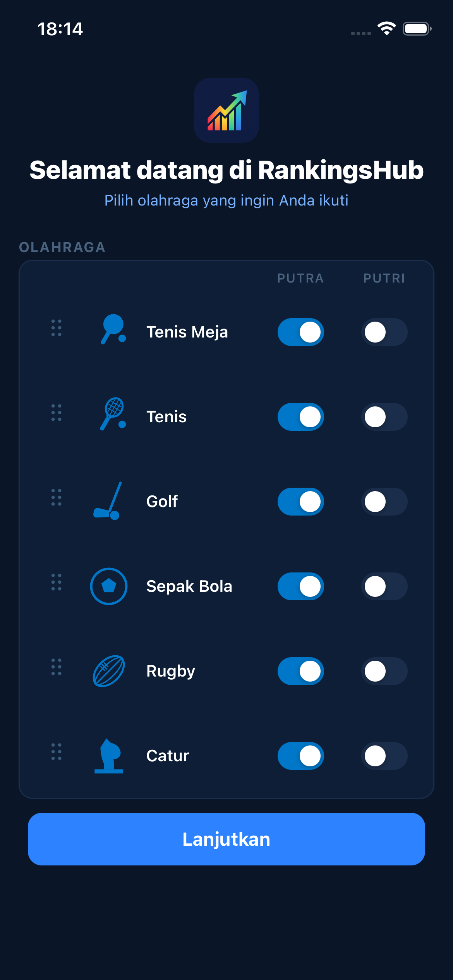Click the drag handle beside Catur

click(x=57, y=752)
